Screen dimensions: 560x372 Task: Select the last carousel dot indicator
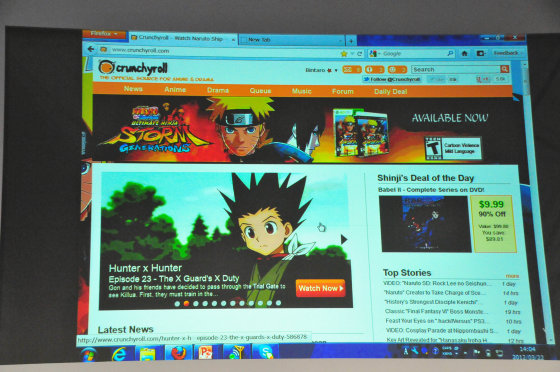[x=278, y=303]
